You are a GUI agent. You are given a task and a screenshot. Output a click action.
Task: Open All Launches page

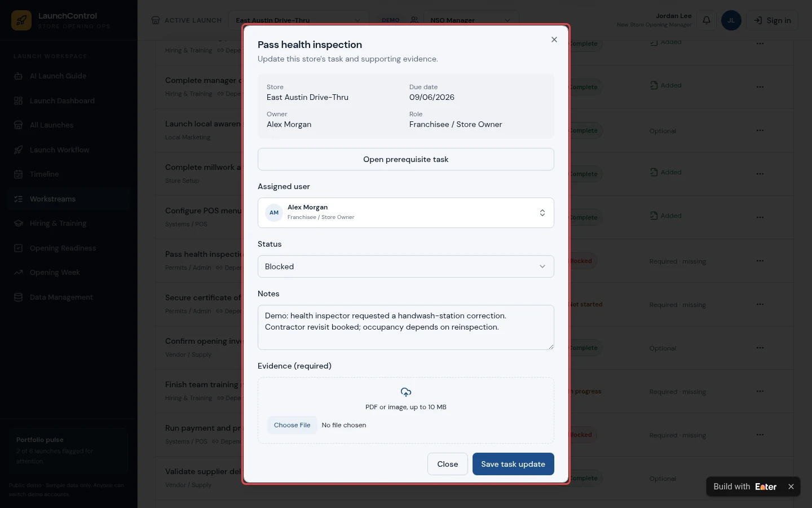click(x=68, y=125)
